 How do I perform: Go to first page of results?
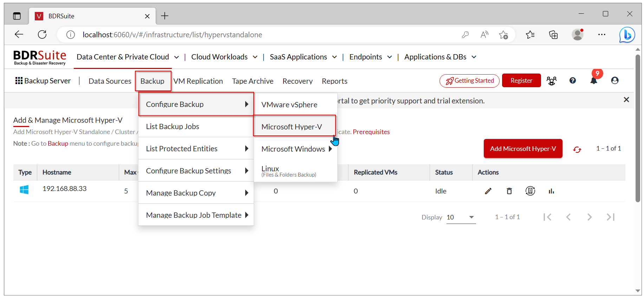(547, 217)
